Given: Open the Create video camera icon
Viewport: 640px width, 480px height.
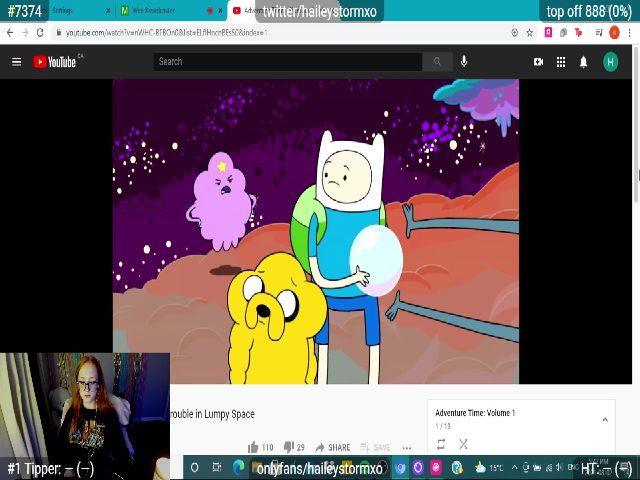Looking at the screenshot, I should point(538,62).
